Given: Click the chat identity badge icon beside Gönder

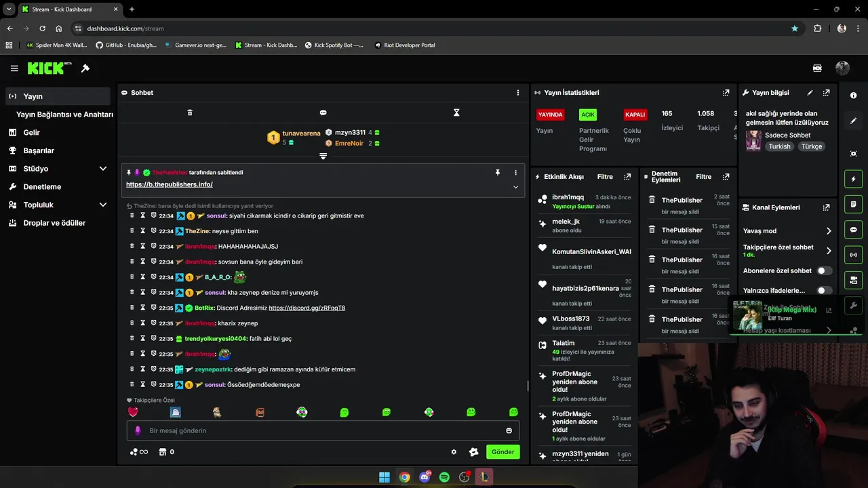Looking at the screenshot, I should (x=474, y=452).
